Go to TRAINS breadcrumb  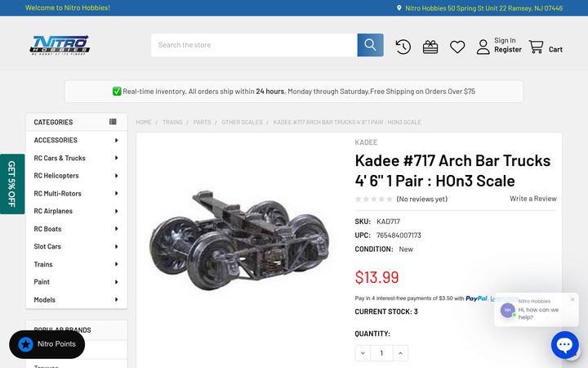click(x=172, y=122)
